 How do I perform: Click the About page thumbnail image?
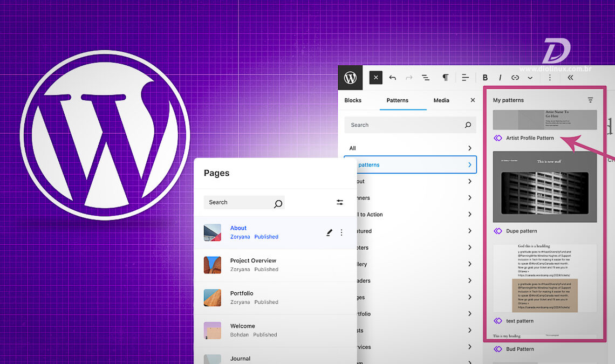[213, 232]
